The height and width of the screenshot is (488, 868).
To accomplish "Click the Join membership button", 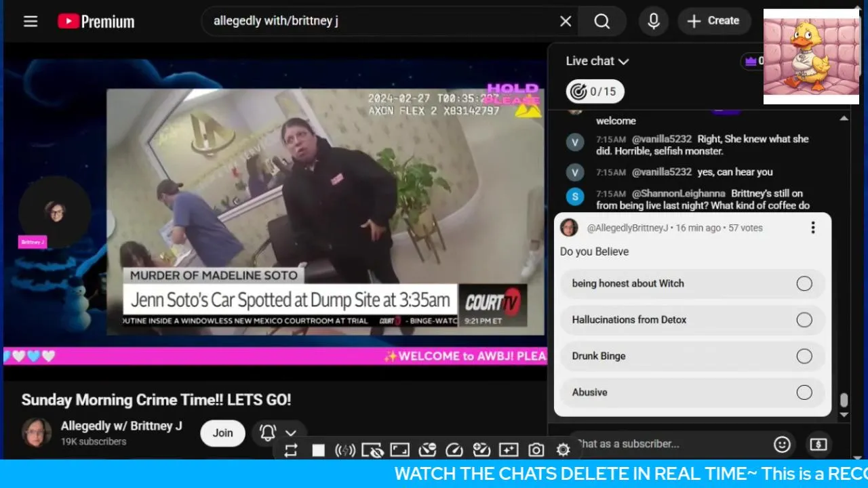I will click(x=222, y=433).
